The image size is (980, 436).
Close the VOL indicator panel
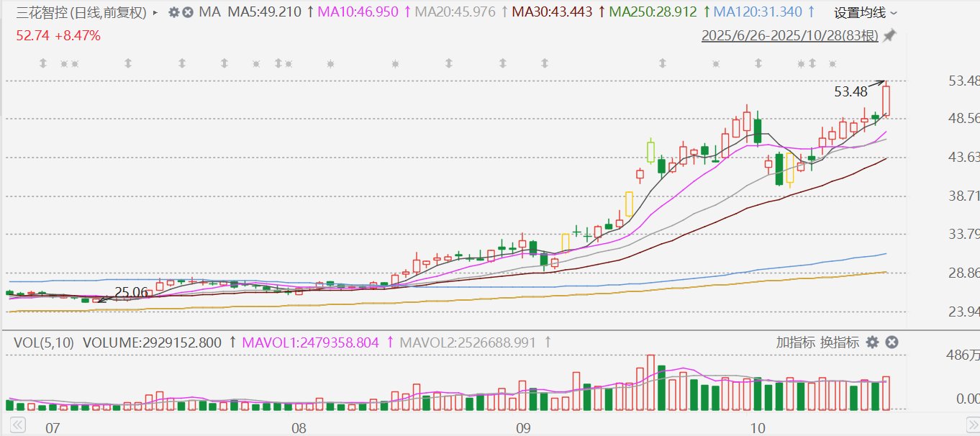(x=891, y=342)
